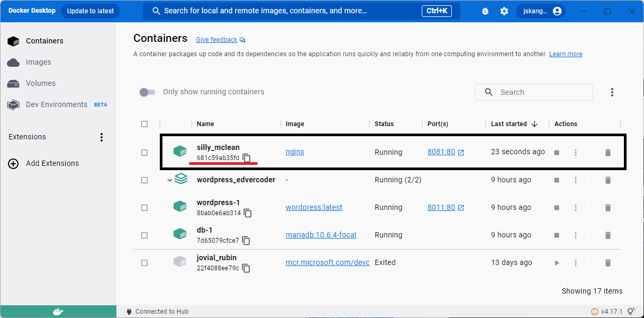Open the Give feedback link
Viewport: 644px width, 318px height.
(x=220, y=40)
